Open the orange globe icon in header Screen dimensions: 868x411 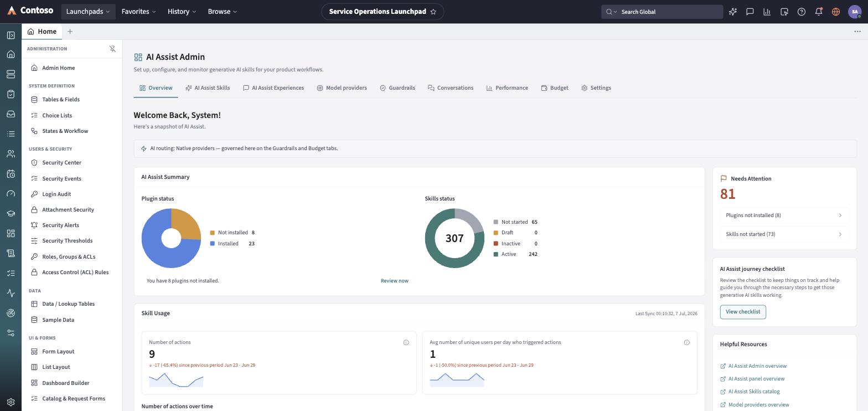(836, 12)
